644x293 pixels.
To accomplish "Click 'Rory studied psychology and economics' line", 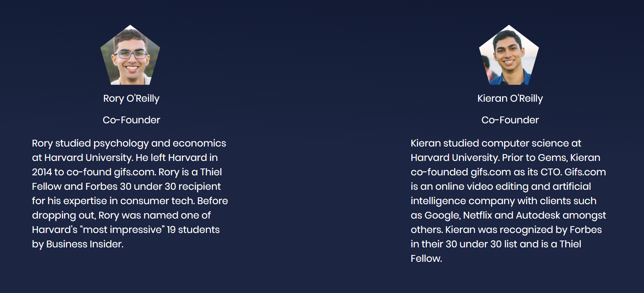I will coord(129,143).
